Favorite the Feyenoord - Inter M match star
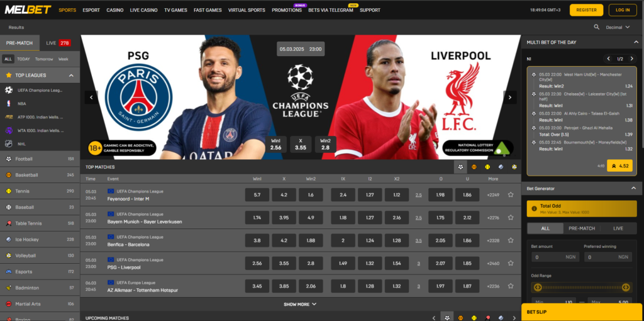Viewport: 644px width, 321px height. point(511,195)
